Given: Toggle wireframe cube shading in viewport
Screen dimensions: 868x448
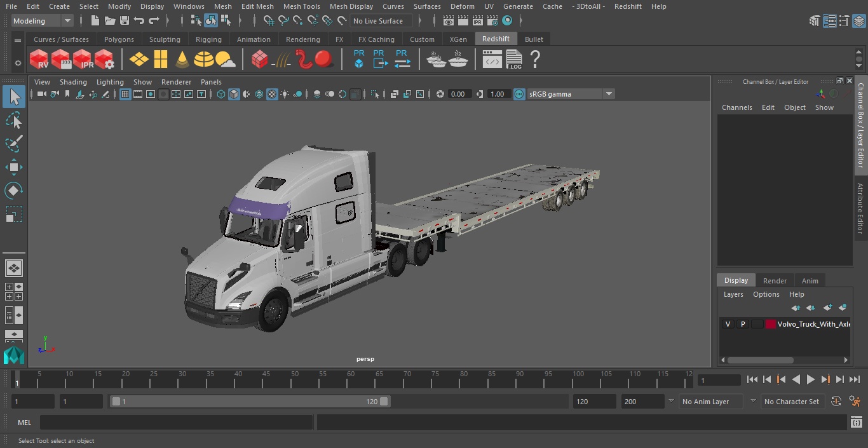Looking at the screenshot, I should 220,94.
